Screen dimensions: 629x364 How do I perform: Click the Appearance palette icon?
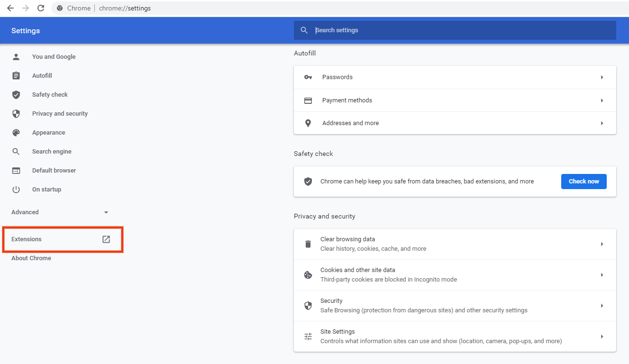click(x=16, y=132)
